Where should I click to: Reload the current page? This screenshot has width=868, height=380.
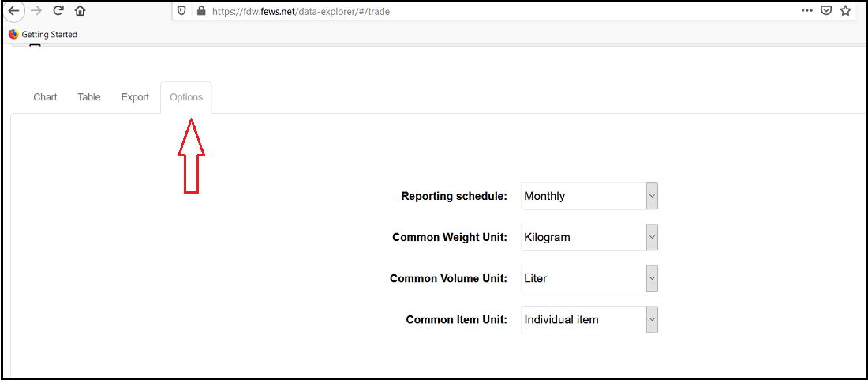[58, 11]
